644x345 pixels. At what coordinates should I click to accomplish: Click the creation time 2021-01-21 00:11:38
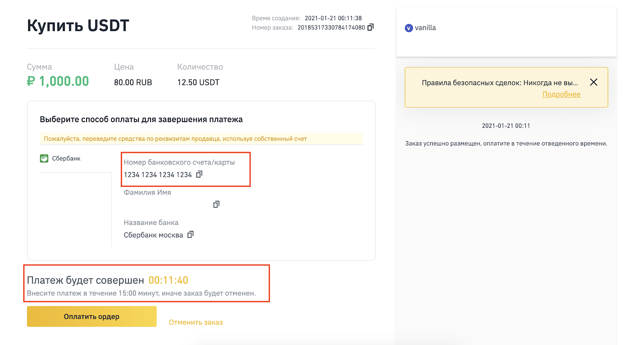(333, 18)
